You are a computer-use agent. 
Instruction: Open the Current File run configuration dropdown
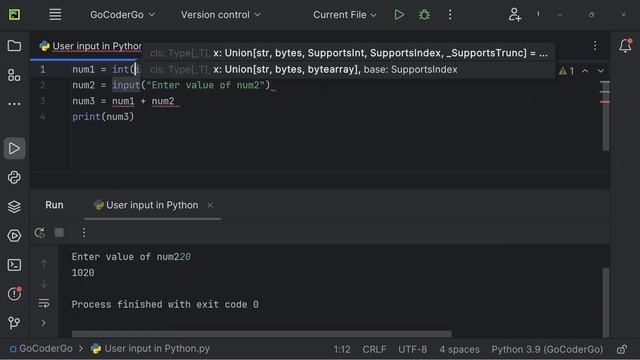click(344, 15)
